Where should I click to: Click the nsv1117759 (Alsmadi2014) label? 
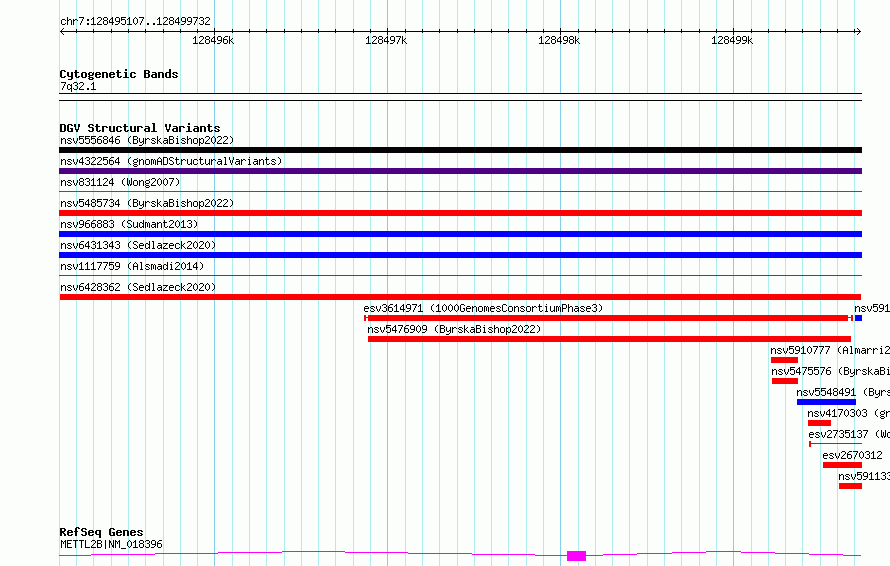(132, 266)
